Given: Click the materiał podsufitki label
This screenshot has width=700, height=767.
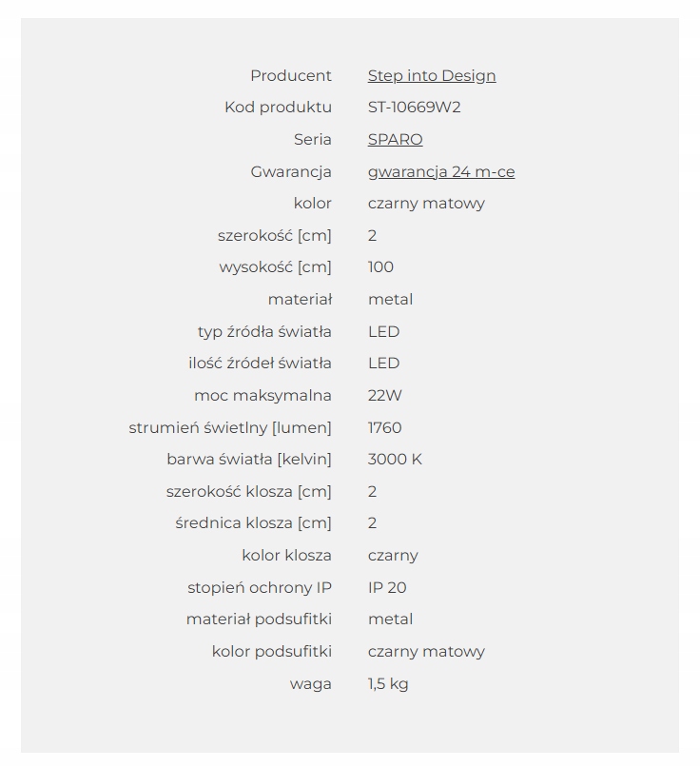Looking at the screenshot, I should tap(259, 619).
